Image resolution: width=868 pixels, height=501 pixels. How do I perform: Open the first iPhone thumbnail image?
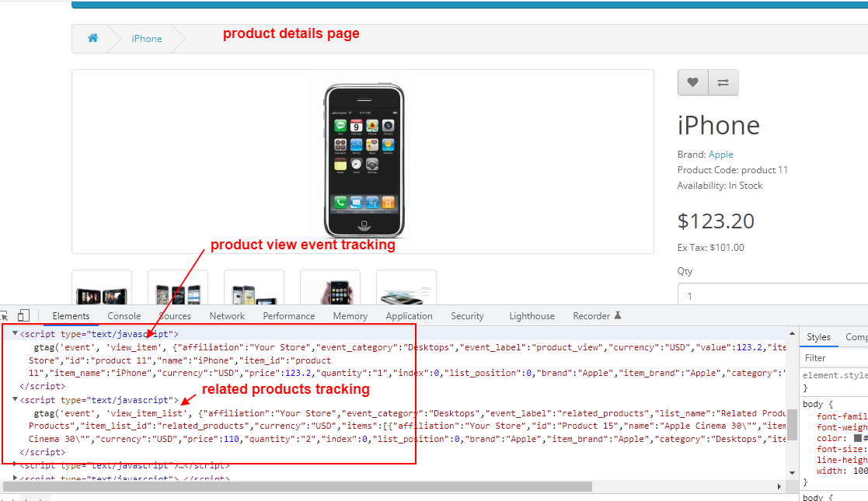point(102,290)
